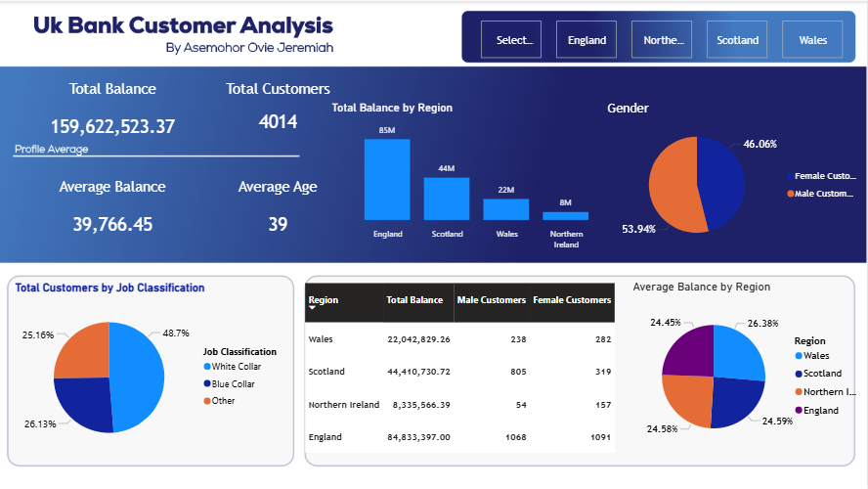Image resolution: width=868 pixels, height=489 pixels.
Task: Click Blue Collar legend marker
Action: (x=207, y=383)
